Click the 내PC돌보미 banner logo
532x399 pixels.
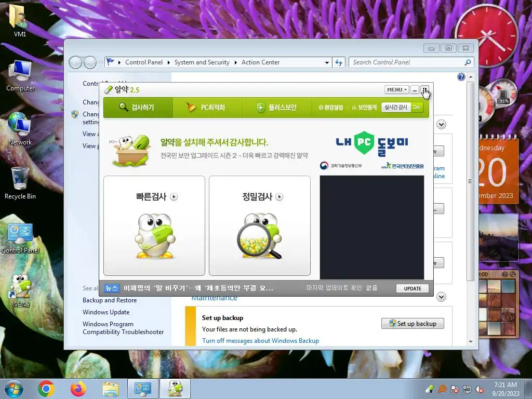coord(372,143)
